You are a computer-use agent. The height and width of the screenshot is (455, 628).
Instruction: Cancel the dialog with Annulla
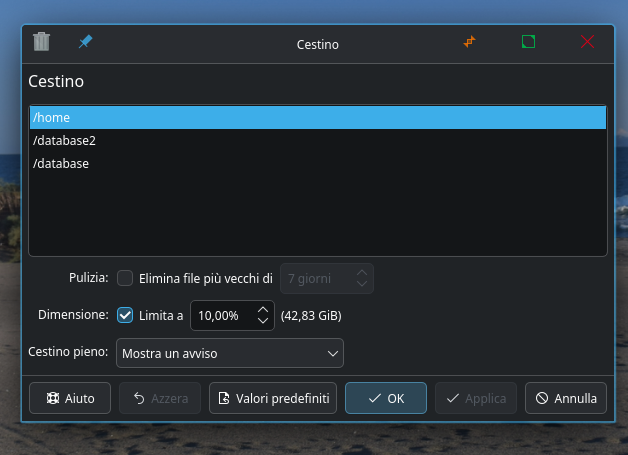pos(566,398)
